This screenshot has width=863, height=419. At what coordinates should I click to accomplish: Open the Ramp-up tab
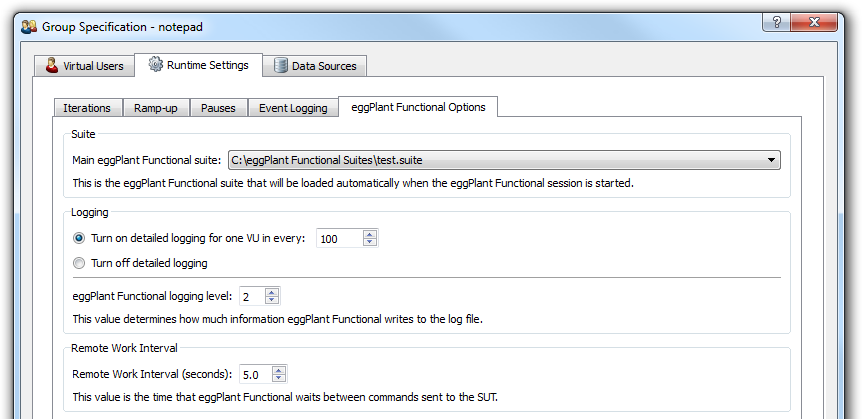pos(155,108)
